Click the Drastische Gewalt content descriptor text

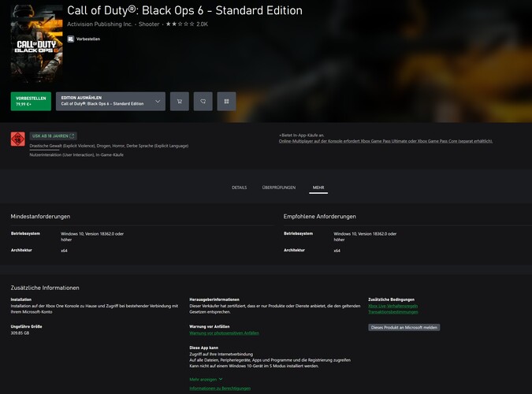click(x=109, y=146)
